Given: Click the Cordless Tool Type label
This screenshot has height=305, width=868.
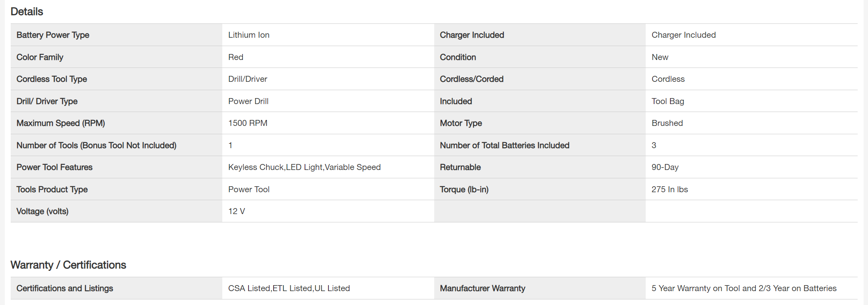Looking at the screenshot, I should click(x=52, y=79).
